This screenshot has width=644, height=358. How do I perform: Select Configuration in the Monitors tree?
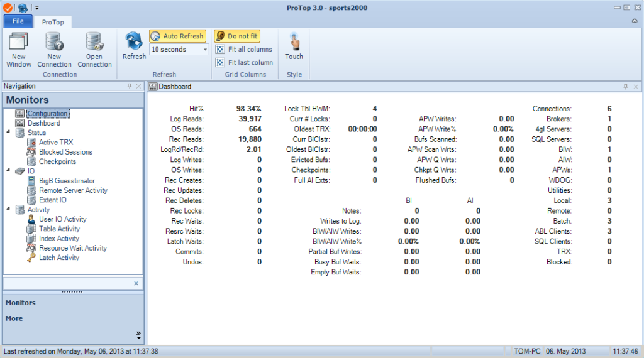[x=48, y=114]
